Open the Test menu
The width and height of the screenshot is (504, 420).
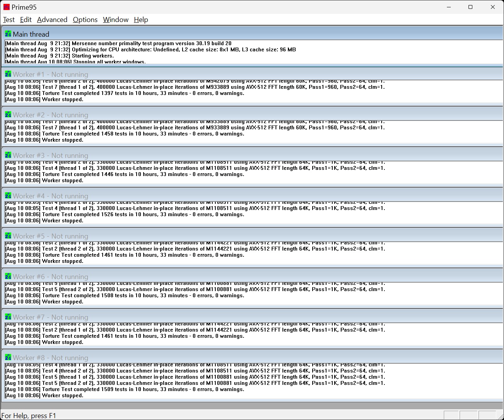coord(9,20)
